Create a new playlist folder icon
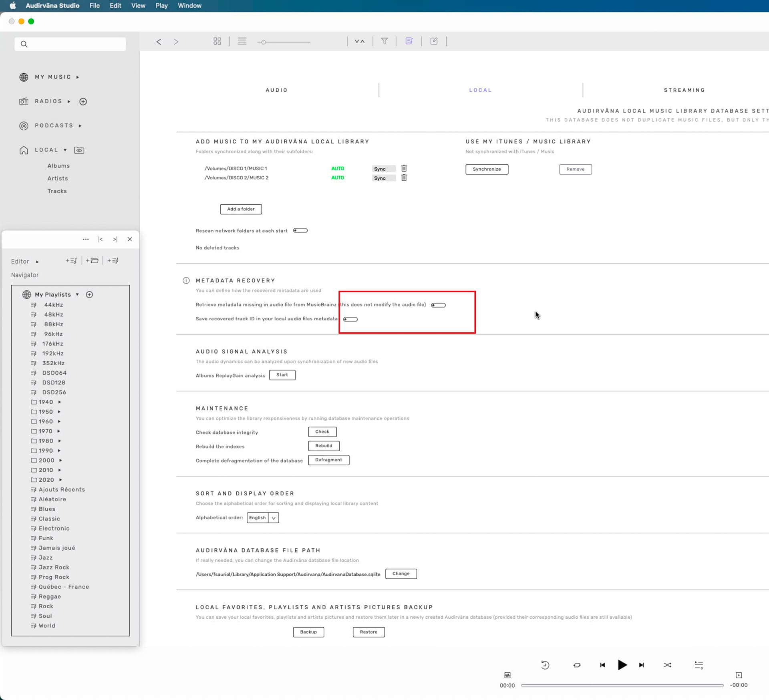 pos(92,261)
